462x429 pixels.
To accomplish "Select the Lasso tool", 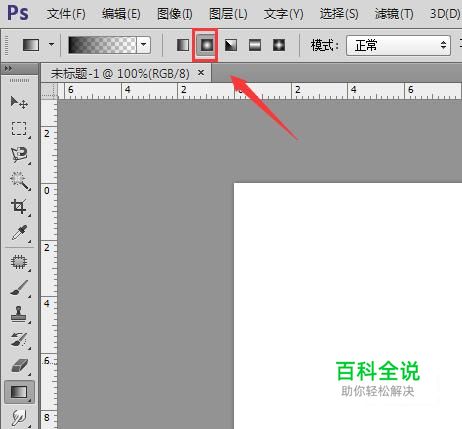I will click(x=19, y=154).
